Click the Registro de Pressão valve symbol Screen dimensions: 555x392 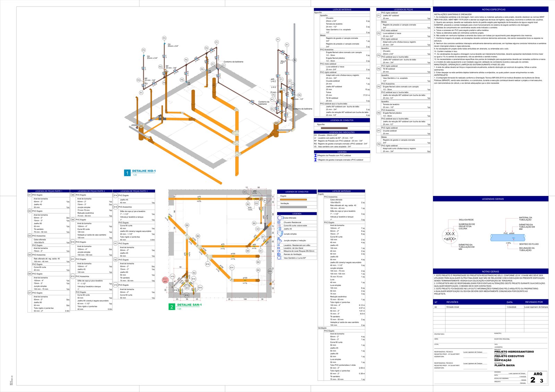click(x=316, y=155)
